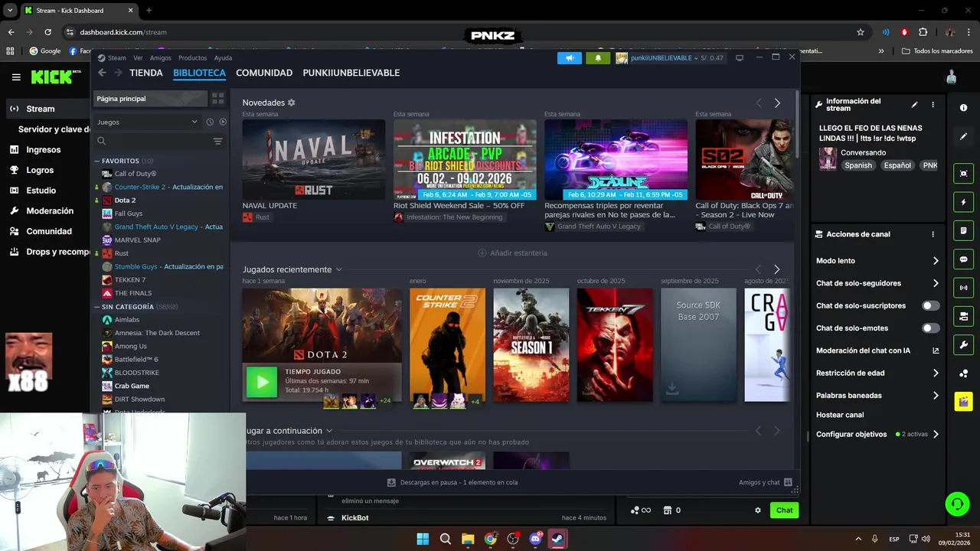Click the broadcast signal icon in right rail
The height and width of the screenshot is (551, 980).
click(x=963, y=288)
